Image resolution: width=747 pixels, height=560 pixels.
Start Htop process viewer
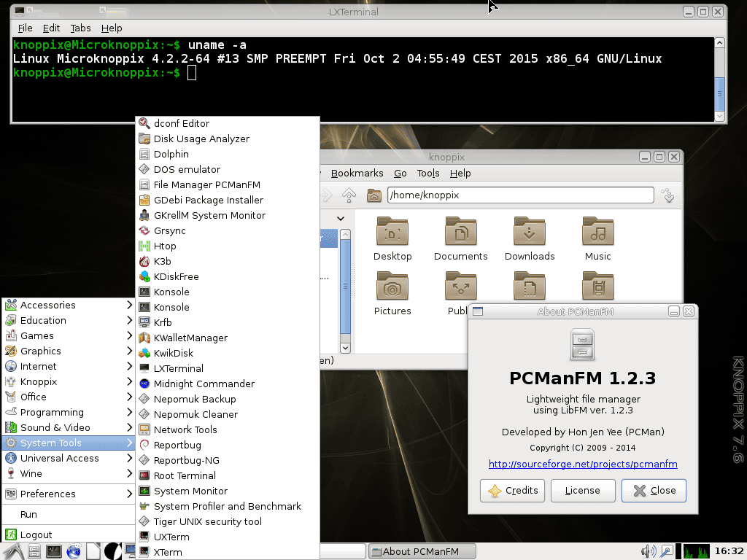tap(228, 246)
